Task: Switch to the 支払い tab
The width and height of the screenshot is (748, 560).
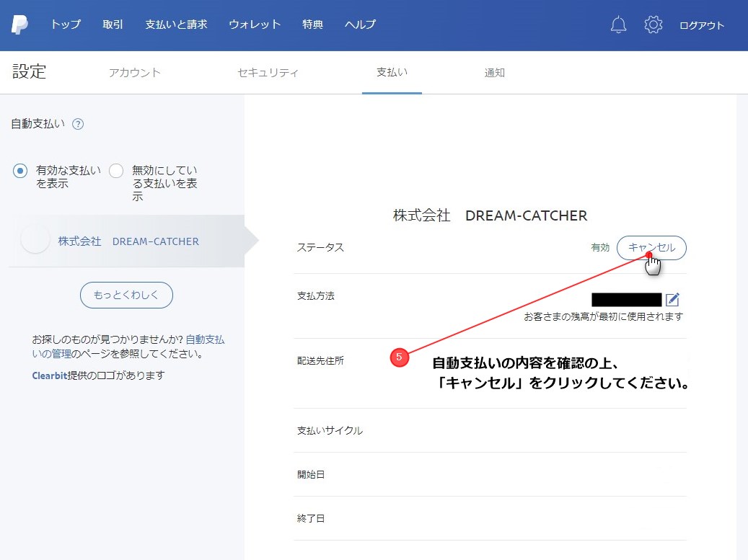Action: pos(392,73)
